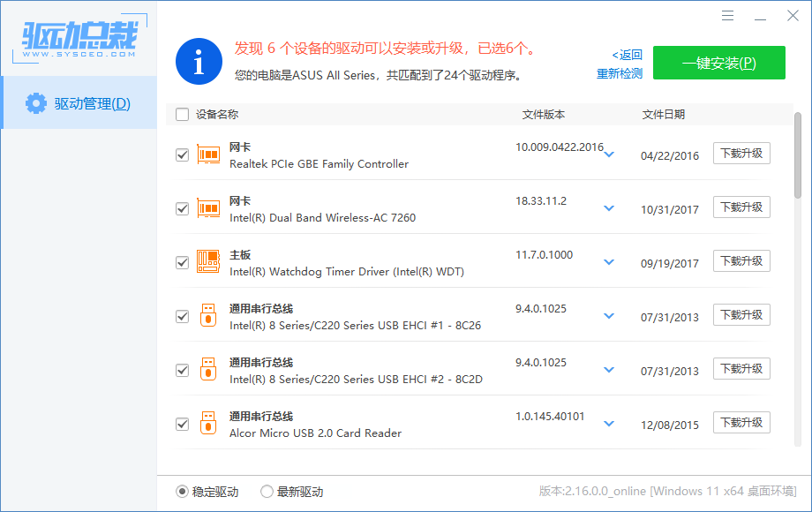Click 下载升级 for Realtek PCIe GBE
The image size is (812, 512).
pyautogui.click(x=741, y=154)
